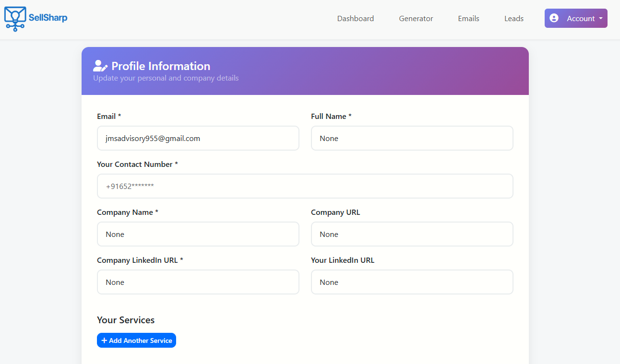Select the Email input field

(198, 138)
